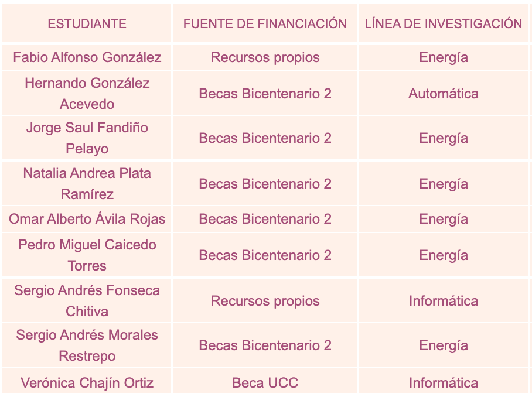Viewport: 532px width, 397px height.
Task: Click student Sergio Andrés Morales Restrepo
Action: pos(87,345)
